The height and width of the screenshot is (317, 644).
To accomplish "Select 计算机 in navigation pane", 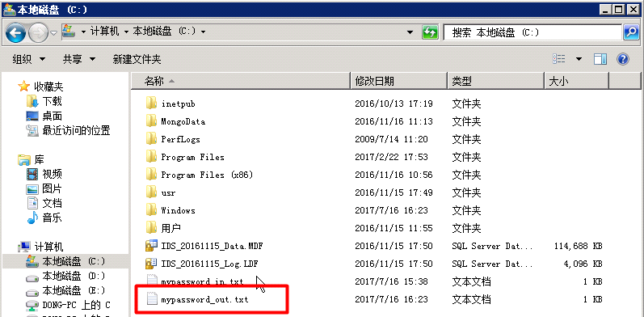I will [x=48, y=247].
